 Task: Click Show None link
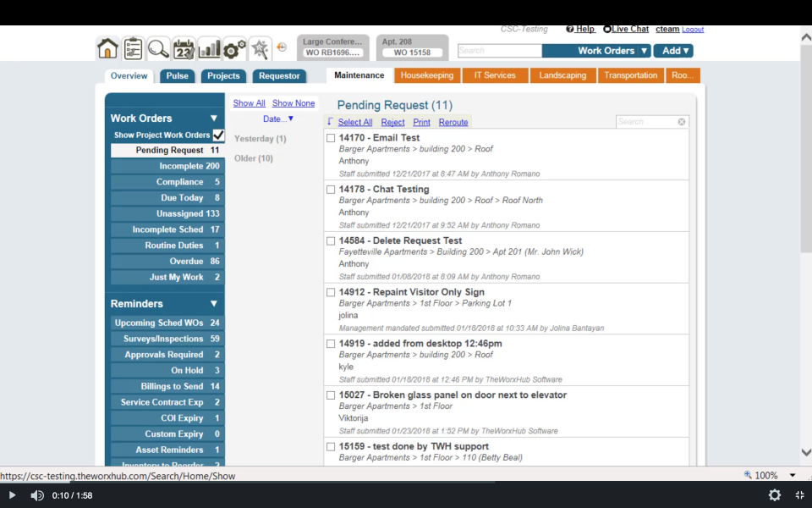coord(294,103)
